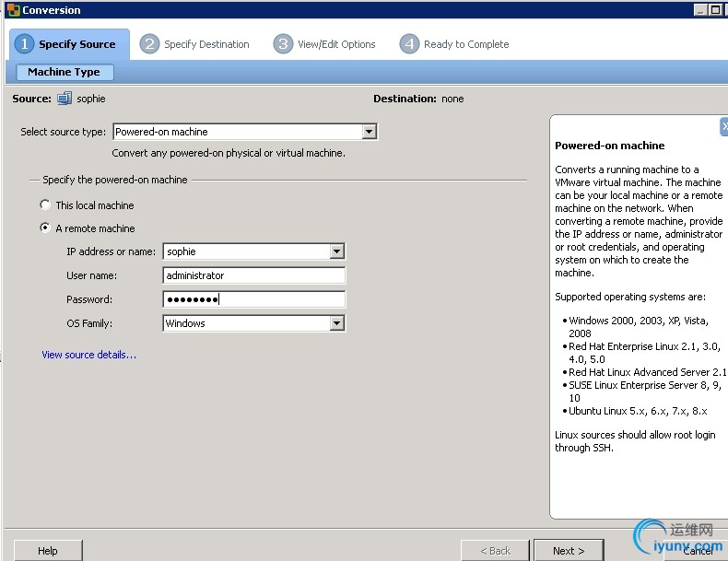Click step 2 circle icon
Image resolution: width=728 pixels, height=561 pixels.
(x=149, y=44)
